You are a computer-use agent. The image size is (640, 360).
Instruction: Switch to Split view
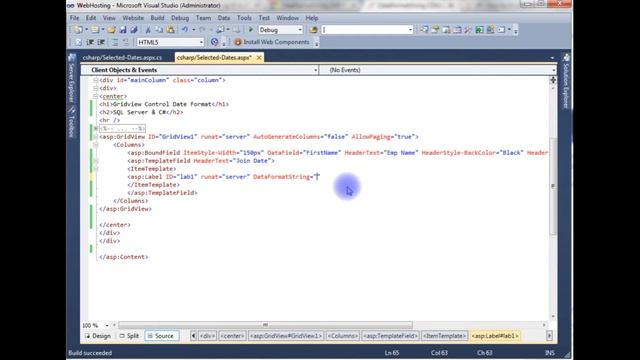point(129,336)
